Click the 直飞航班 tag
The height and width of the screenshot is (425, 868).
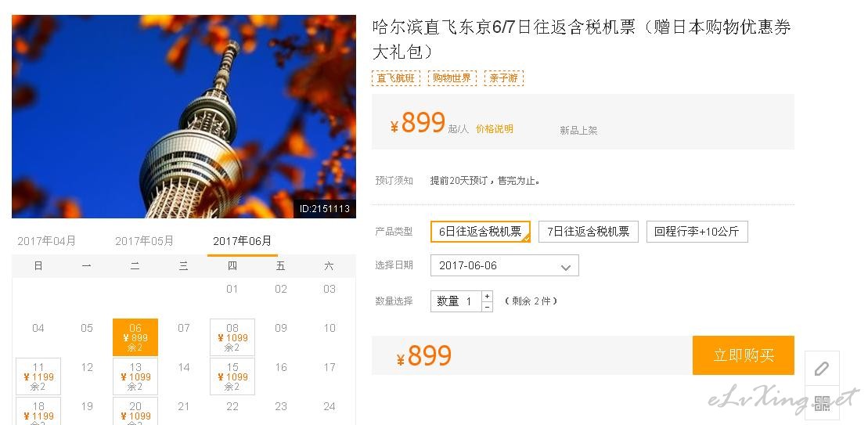pyautogui.click(x=396, y=78)
